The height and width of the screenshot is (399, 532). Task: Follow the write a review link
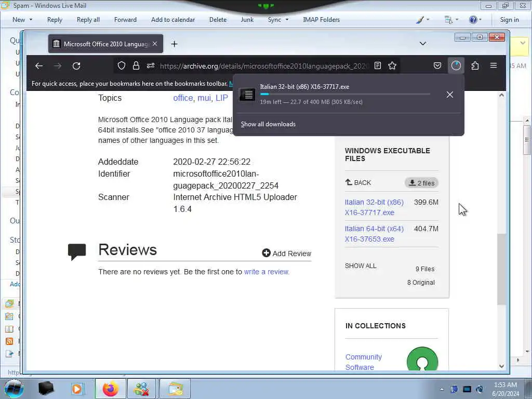[267, 272]
